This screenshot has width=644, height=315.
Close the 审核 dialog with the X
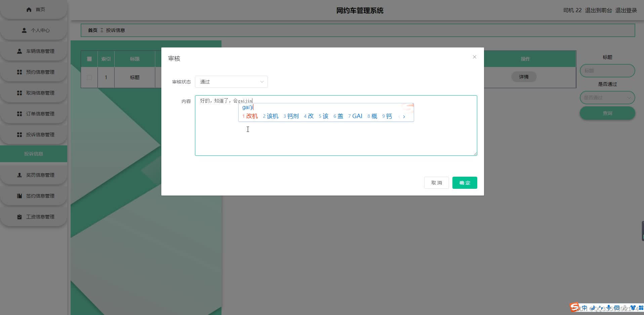point(475,57)
